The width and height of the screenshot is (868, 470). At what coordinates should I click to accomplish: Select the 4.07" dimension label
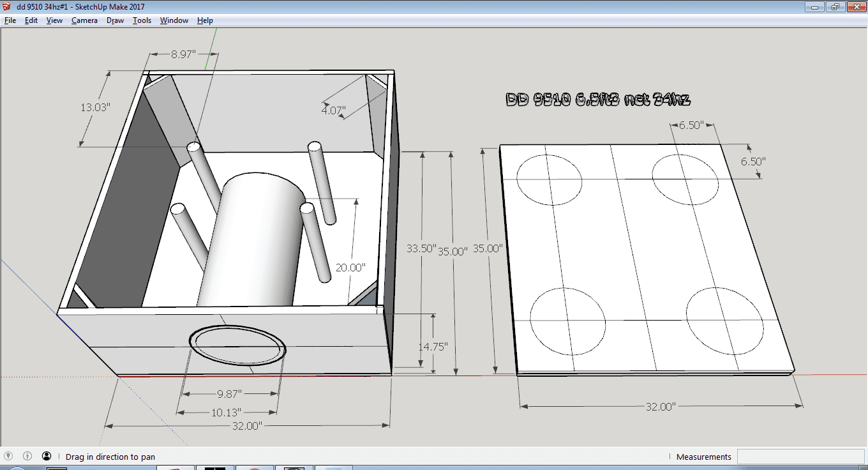(333, 110)
